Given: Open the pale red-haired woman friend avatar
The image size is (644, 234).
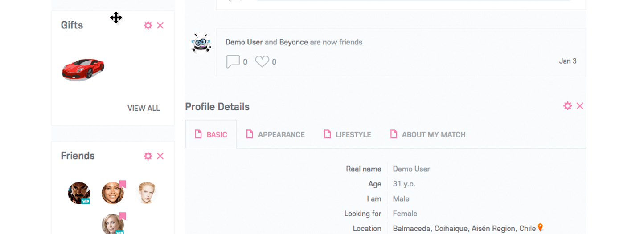Looking at the screenshot, I should [x=147, y=193].
